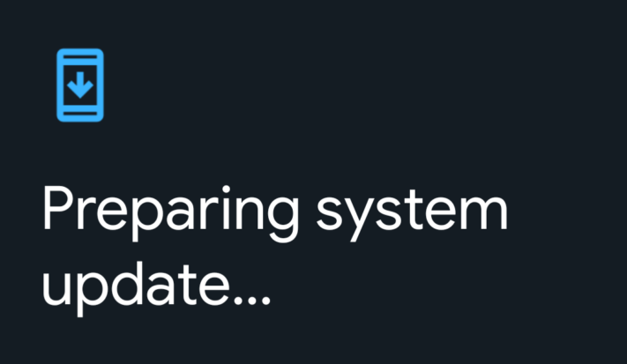Image resolution: width=627 pixels, height=364 pixels.
Task: Click the arrow stem in the update icon
Action: [80, 78]
